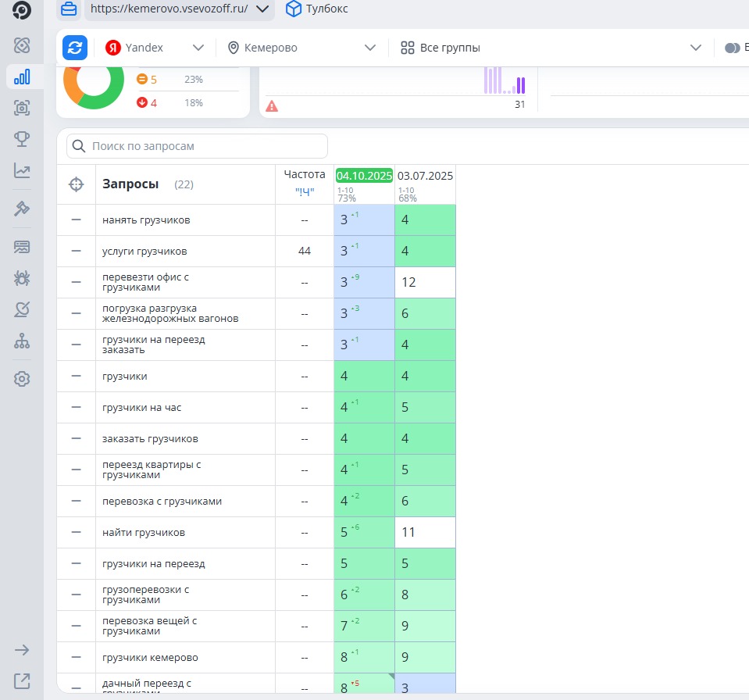Click query 'переезд квартиры с грузчиками'
This screenshot has height=700, width=749.
tap(152, 470)
